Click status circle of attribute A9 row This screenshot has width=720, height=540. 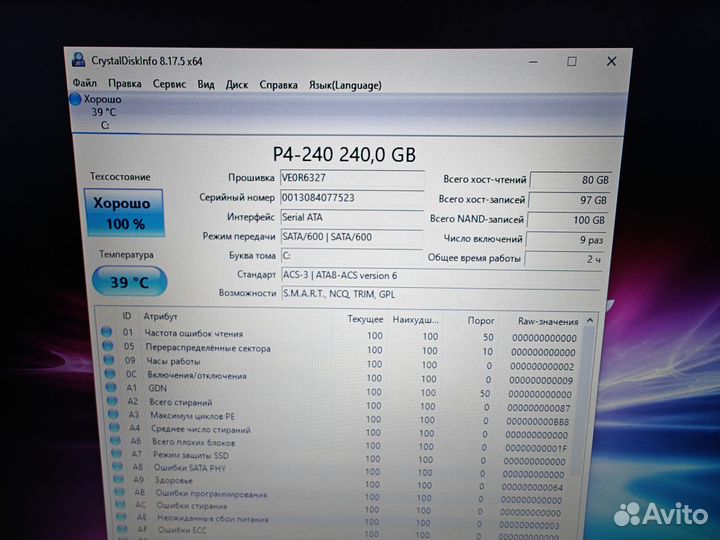coord(119,479)
